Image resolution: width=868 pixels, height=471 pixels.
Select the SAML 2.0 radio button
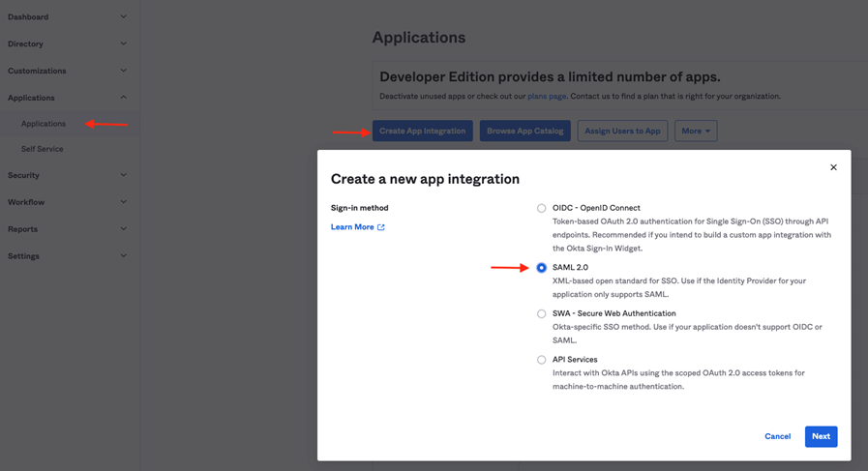(541, 267)
